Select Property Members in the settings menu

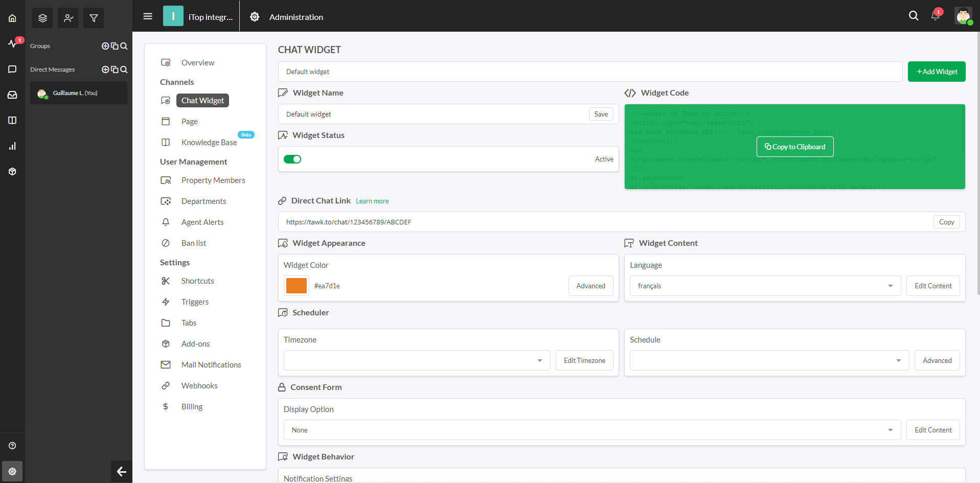click(213, 180)
